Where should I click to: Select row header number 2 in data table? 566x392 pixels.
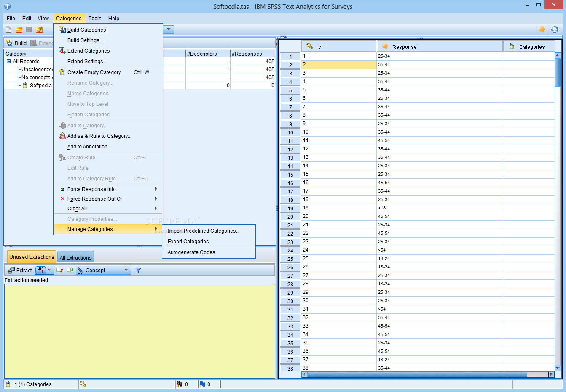[290, 65]
